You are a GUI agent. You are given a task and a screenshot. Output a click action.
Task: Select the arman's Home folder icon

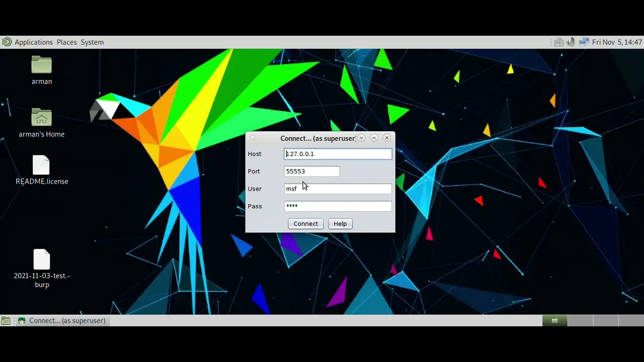(42, 117)
